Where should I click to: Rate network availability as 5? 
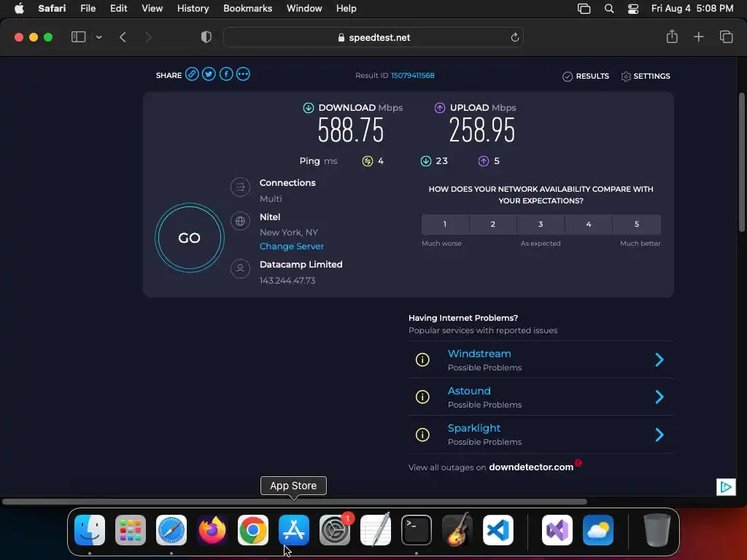(x=637, y=225)
